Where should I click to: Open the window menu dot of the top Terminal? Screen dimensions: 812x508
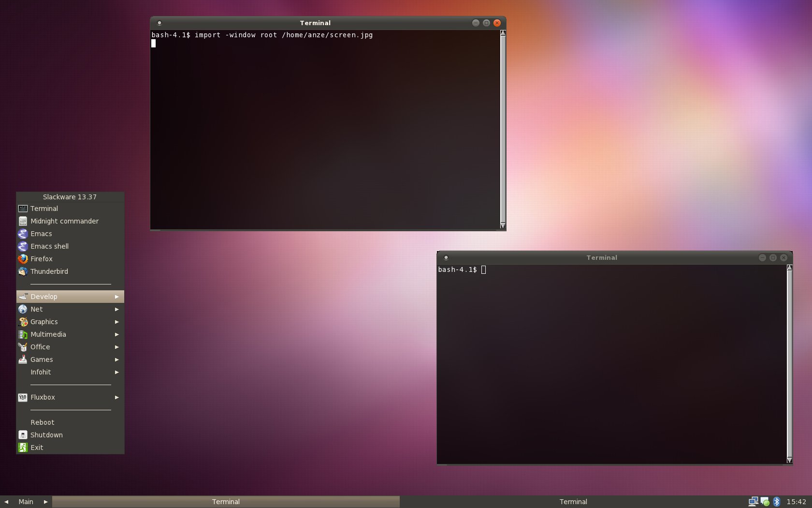(159, 23)
